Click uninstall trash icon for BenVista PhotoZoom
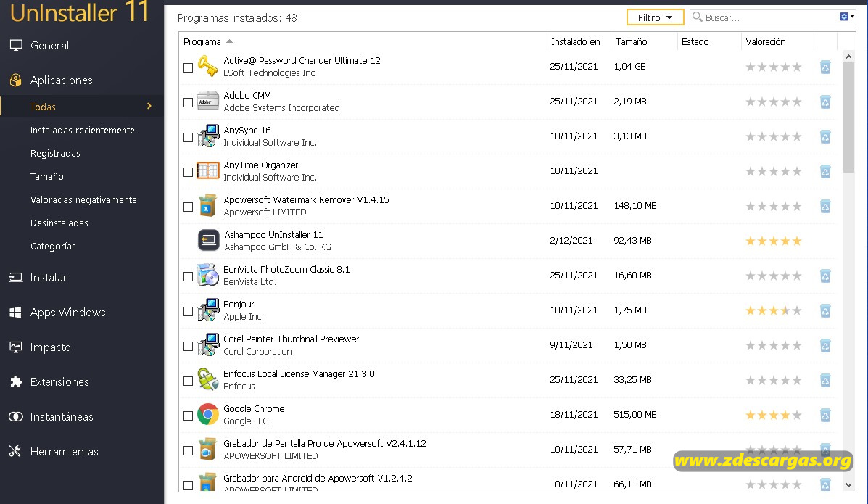The image size is (868, 504). 824,276
